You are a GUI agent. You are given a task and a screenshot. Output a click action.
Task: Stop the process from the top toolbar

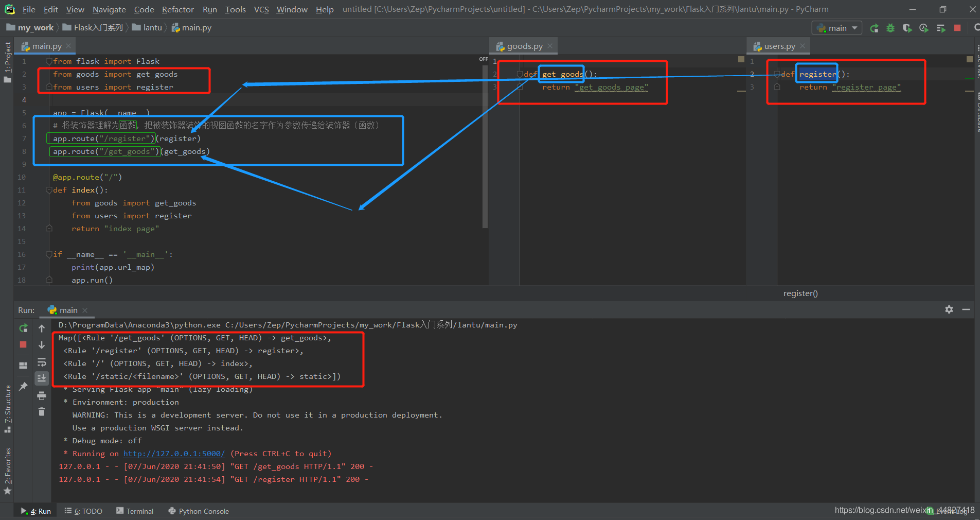point(957,28)
